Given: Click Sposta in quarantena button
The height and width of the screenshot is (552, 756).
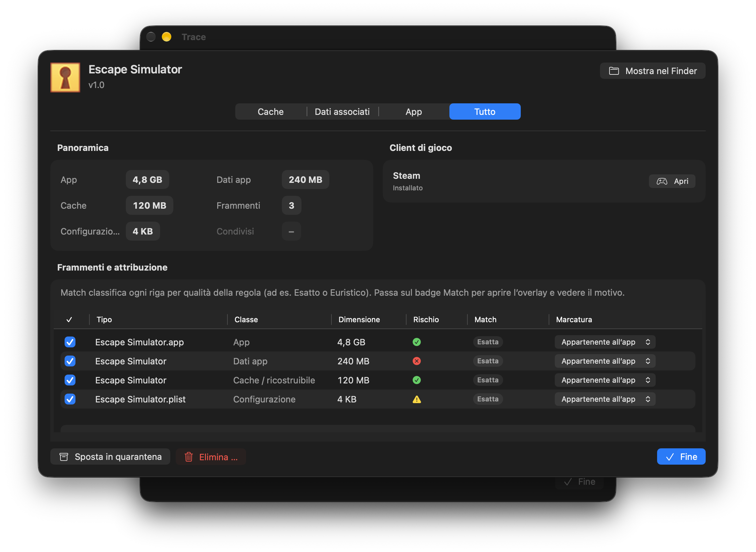Looking at the screenshot, I should 110,456.
